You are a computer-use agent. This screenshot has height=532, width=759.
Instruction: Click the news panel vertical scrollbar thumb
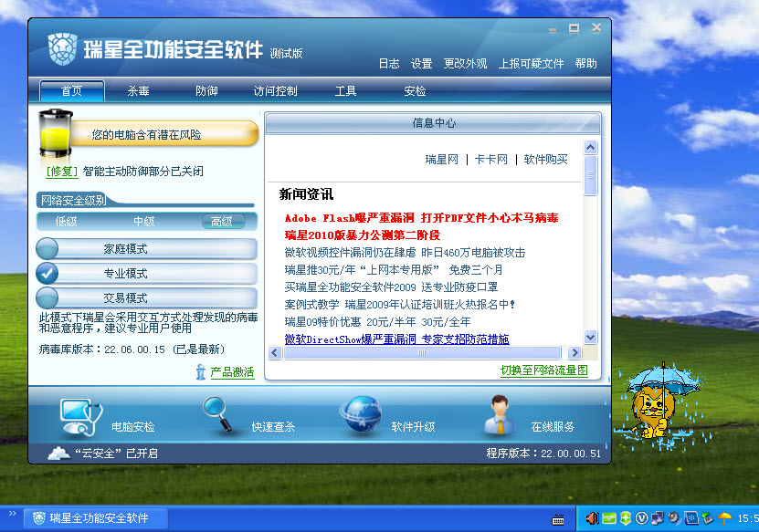[x=591, y=175]
